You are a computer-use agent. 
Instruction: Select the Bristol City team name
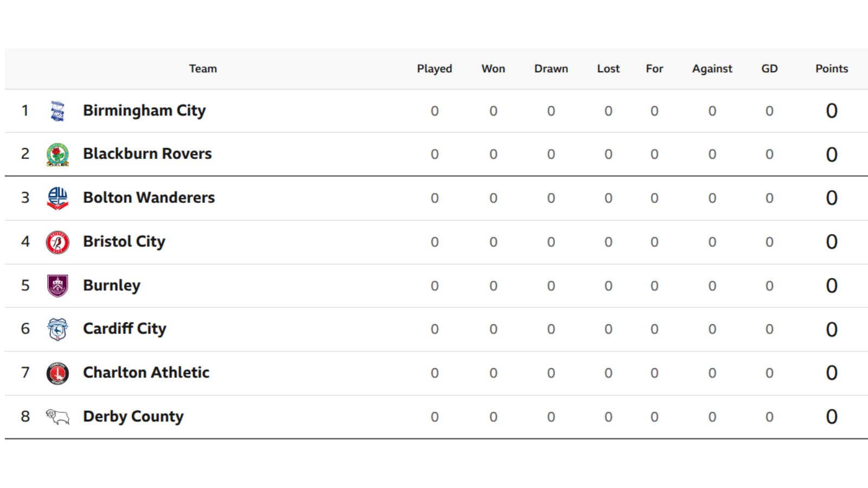tap(124, 242)
